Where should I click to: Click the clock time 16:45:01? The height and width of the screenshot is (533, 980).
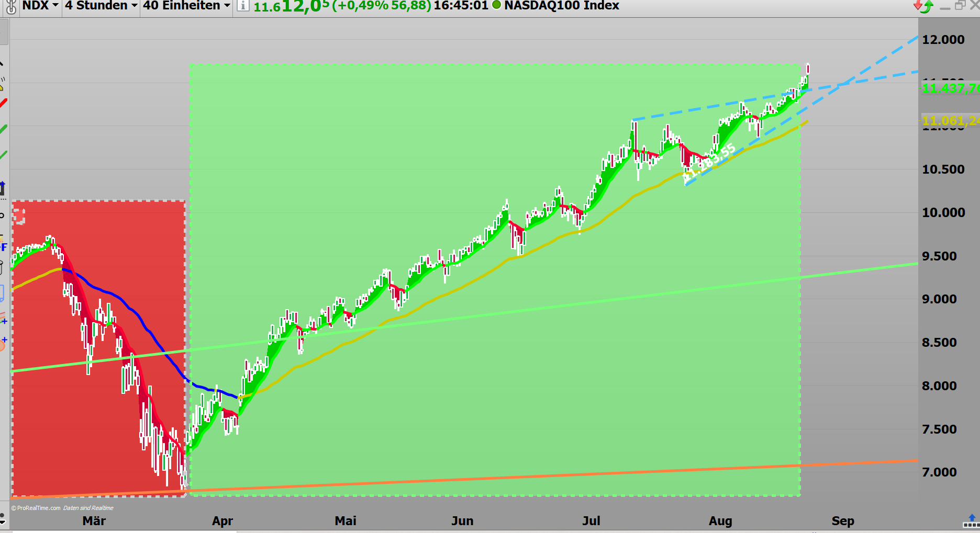(x=461, y=6)
